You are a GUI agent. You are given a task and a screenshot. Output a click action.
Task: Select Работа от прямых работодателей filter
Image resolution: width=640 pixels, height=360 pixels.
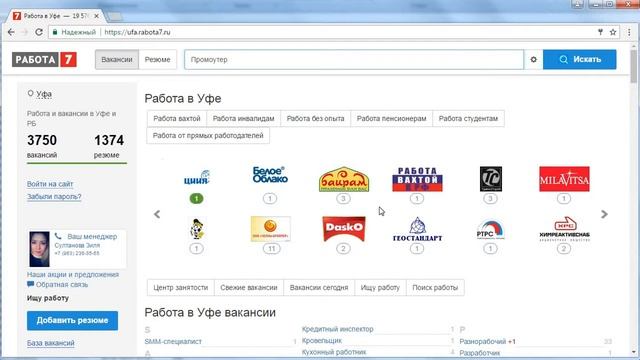coord(208,136)
